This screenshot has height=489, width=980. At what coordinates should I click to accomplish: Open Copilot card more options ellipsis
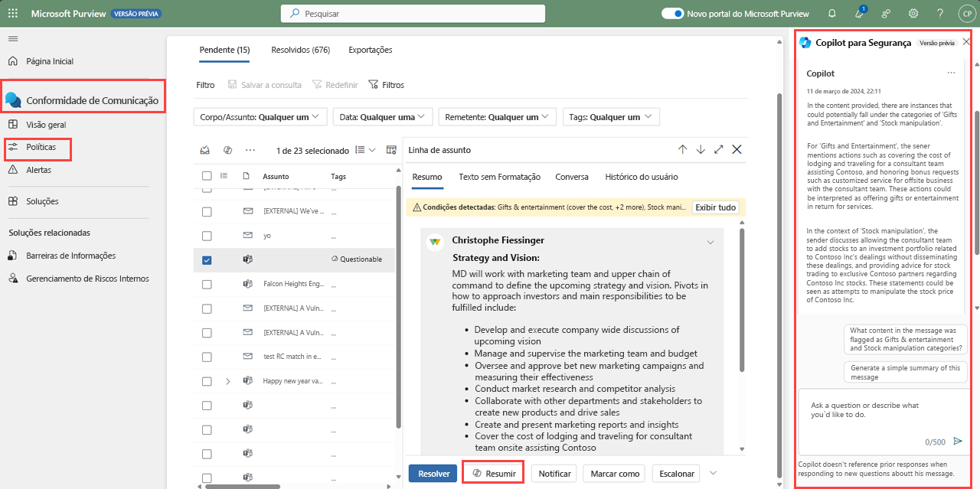coord(951,73)
